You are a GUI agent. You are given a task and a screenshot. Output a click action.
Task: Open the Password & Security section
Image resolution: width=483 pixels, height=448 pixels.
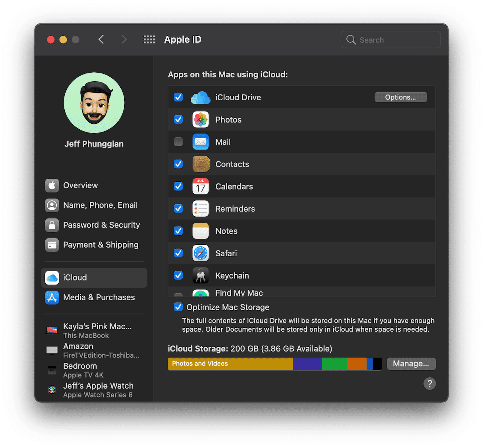point(101,225)
